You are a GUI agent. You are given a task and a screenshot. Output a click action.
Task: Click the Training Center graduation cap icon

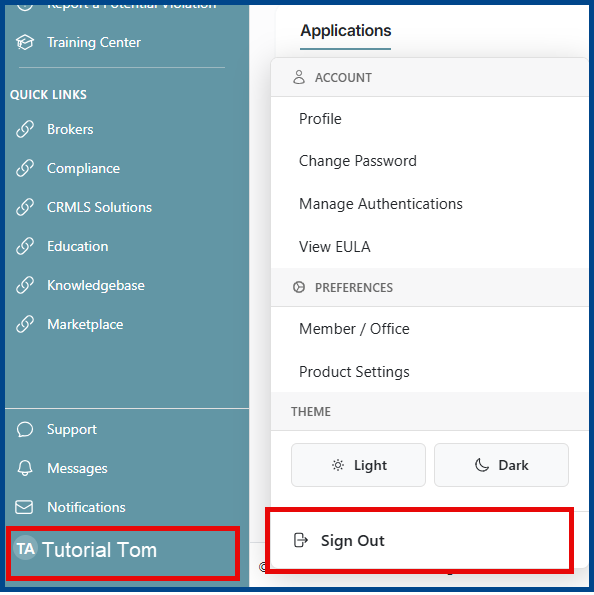tap(25, 42)
